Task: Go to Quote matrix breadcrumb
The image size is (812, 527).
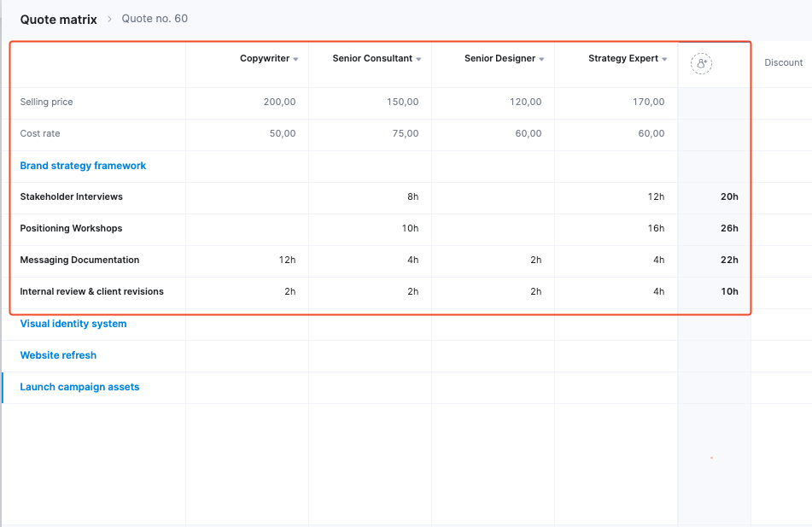Action: pyautogui.click(x=58, y=19)
